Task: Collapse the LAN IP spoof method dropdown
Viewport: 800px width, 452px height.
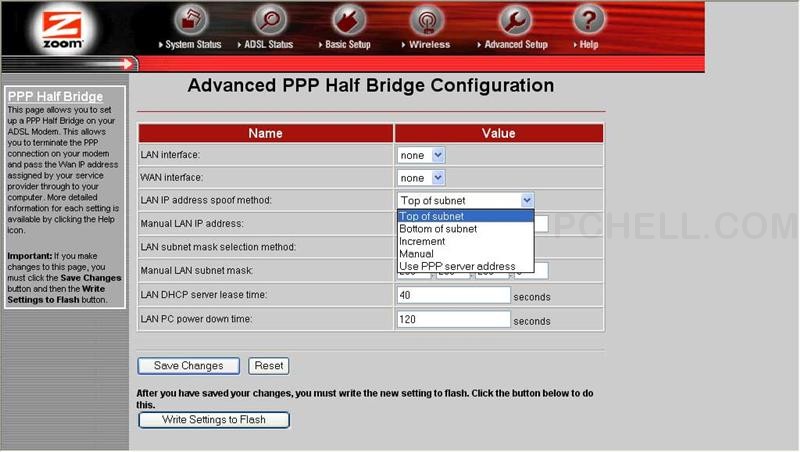Action: coord(527,201)
